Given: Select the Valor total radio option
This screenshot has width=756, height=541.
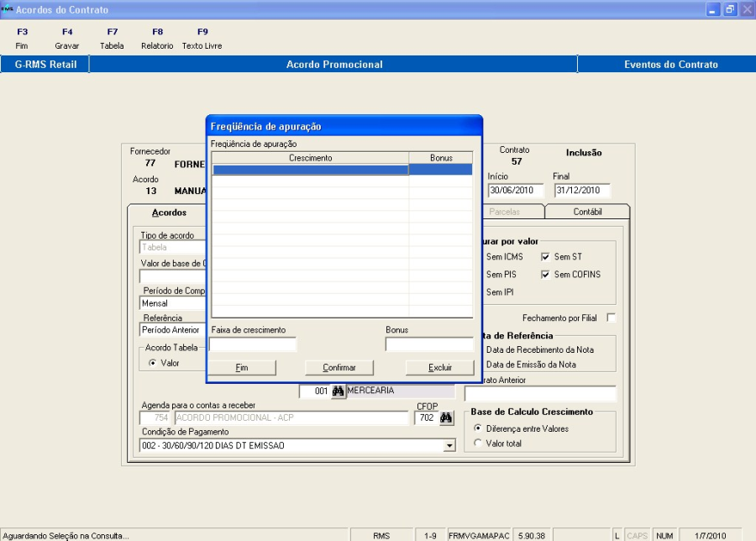Looking at the screenshot, I should tap(478, 444).
